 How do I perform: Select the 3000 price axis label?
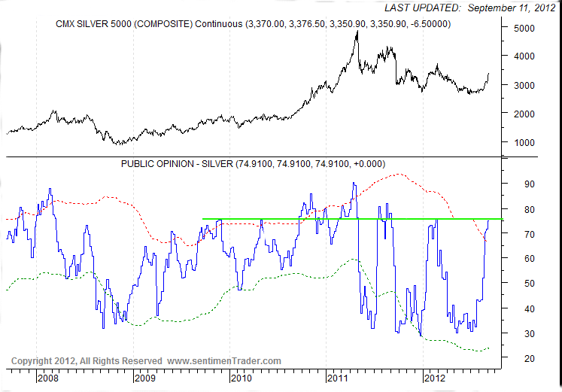tap(524, 86)
